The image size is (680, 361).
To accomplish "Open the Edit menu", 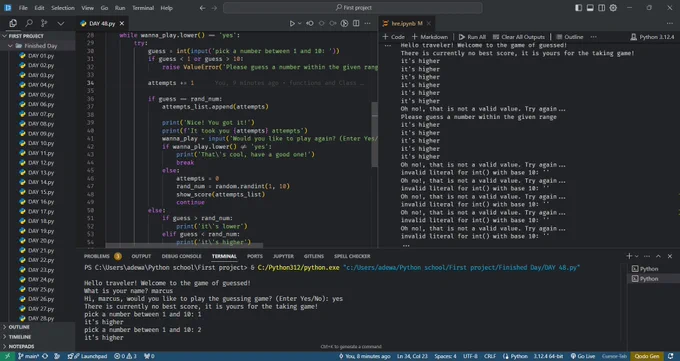I will [x=39, y=8].
